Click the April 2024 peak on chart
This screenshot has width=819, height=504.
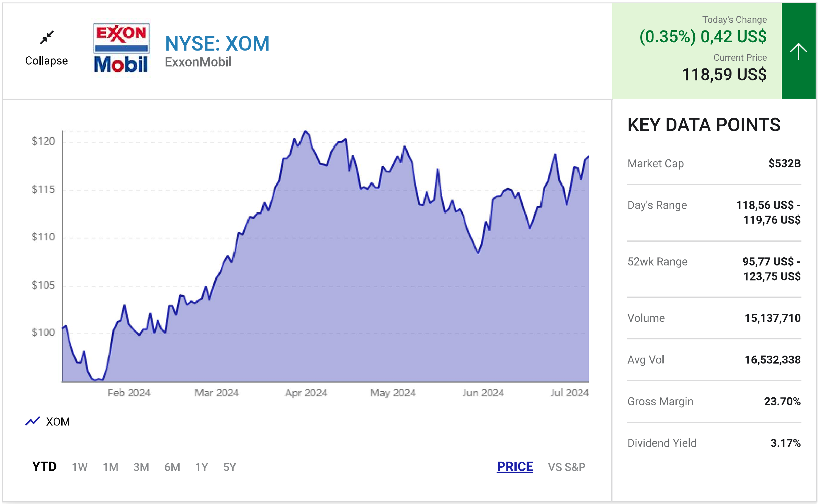[305, 131]
